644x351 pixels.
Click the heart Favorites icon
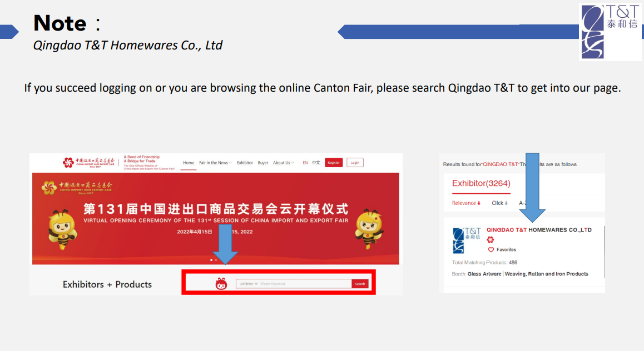pyautogui.click(x=491, y=250)
